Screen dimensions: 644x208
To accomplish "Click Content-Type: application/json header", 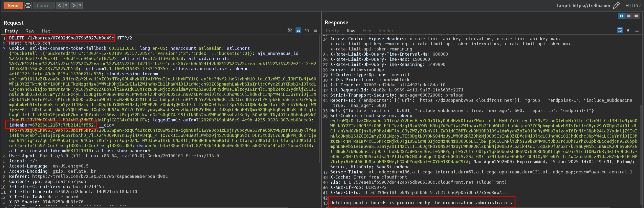I will tap(48, 181).
